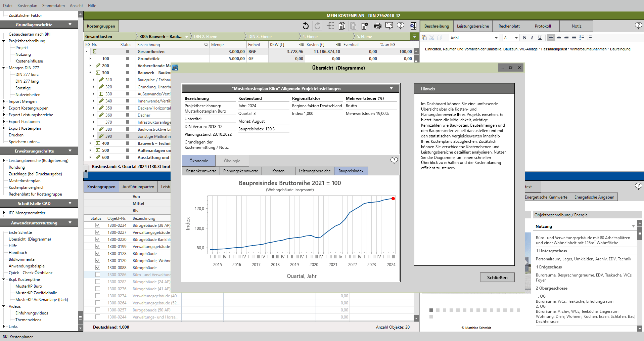
Task: Click help bubble beside Notiz tab
Action: pos(638,26)
